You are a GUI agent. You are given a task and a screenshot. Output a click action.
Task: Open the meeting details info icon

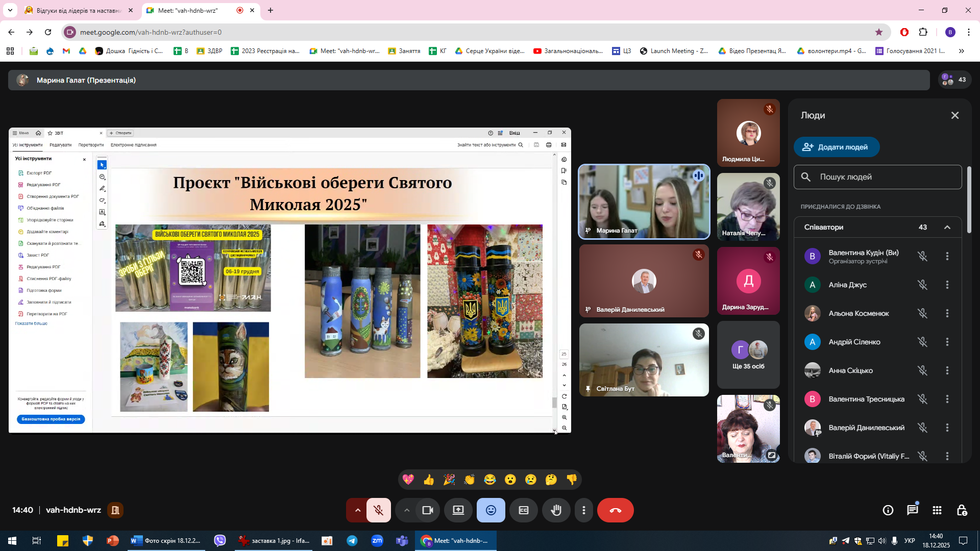(888, 510)
